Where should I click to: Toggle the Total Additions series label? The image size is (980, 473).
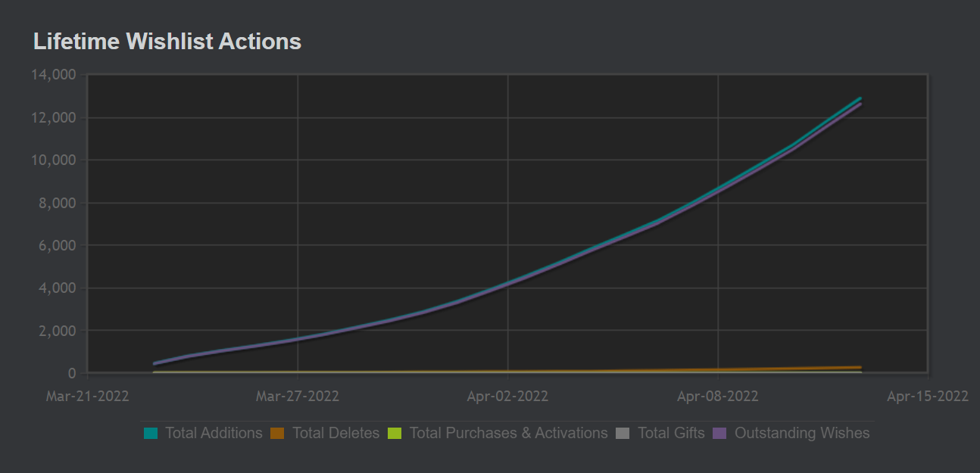click(x=214, y=434)
